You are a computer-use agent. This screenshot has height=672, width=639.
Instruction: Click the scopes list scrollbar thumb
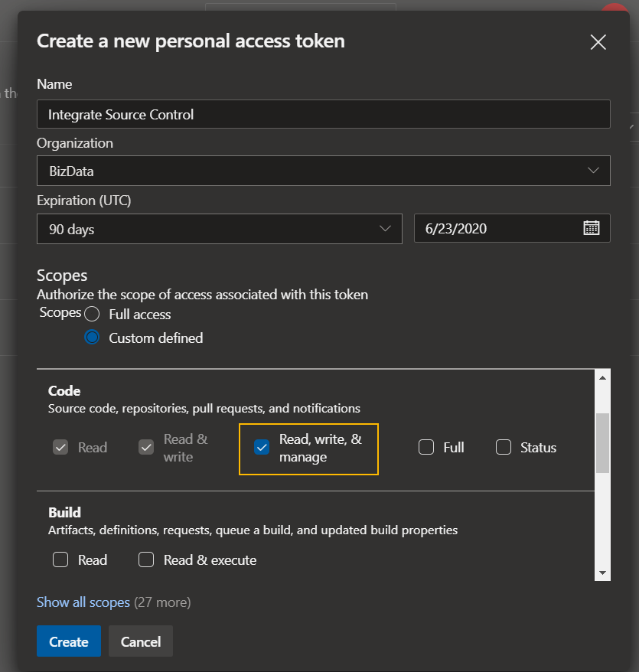pyautogui.click(x=602, y=442)
